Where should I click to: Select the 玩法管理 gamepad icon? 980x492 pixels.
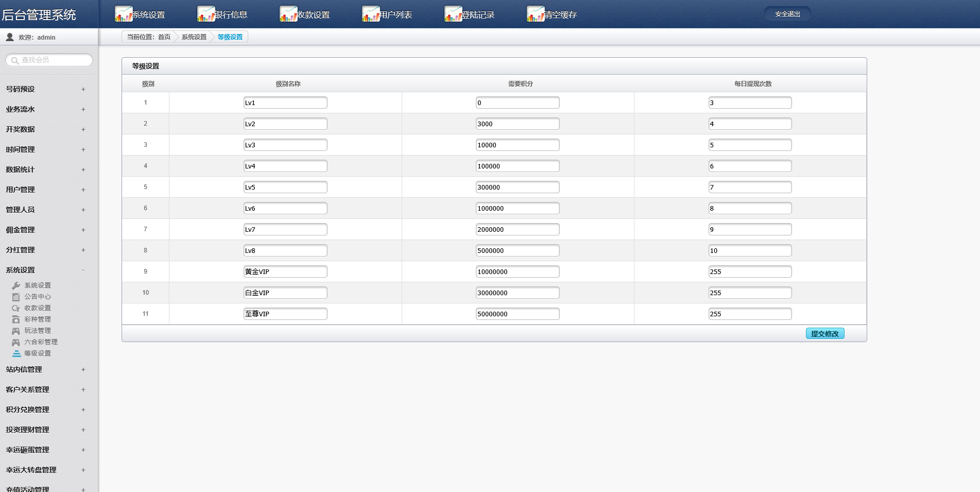[16, 331]
